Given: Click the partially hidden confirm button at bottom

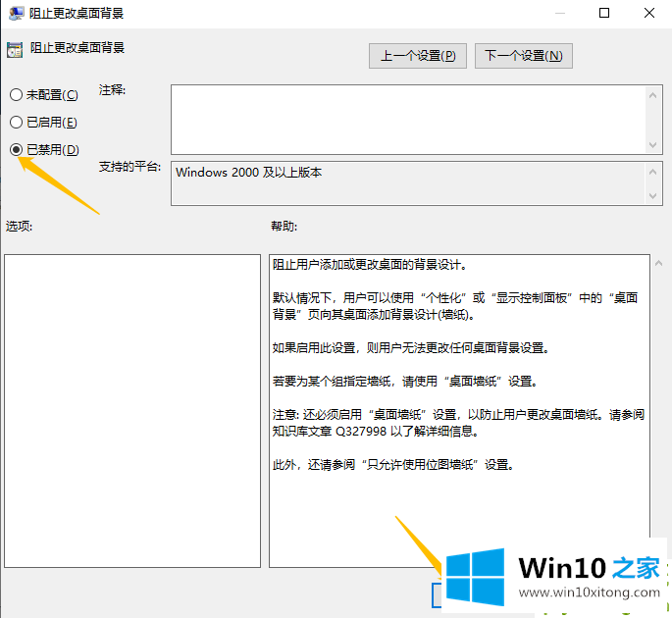Looking at the screenshot, I should [438, 594].
